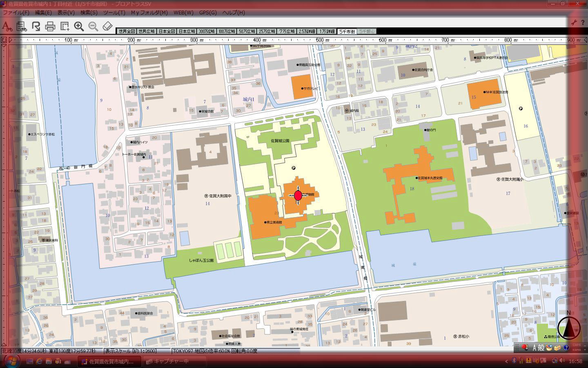Click the question mark help icon
The width and height of the screenshot is (588, 368).
pos(582,22)
